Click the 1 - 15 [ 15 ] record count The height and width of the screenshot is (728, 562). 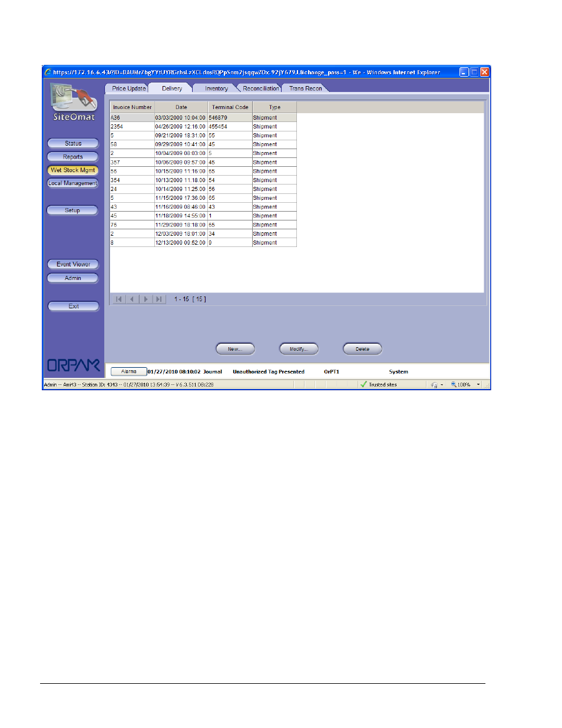190,299
